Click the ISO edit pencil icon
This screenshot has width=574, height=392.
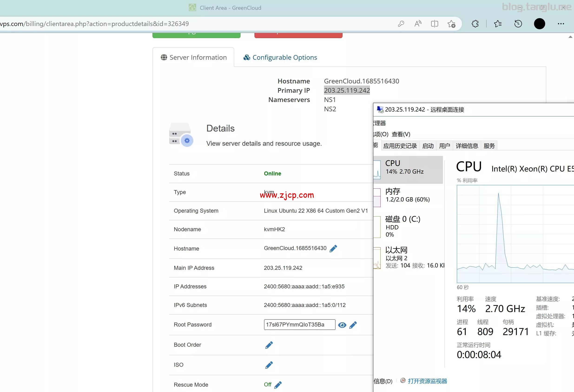[269, 365]
